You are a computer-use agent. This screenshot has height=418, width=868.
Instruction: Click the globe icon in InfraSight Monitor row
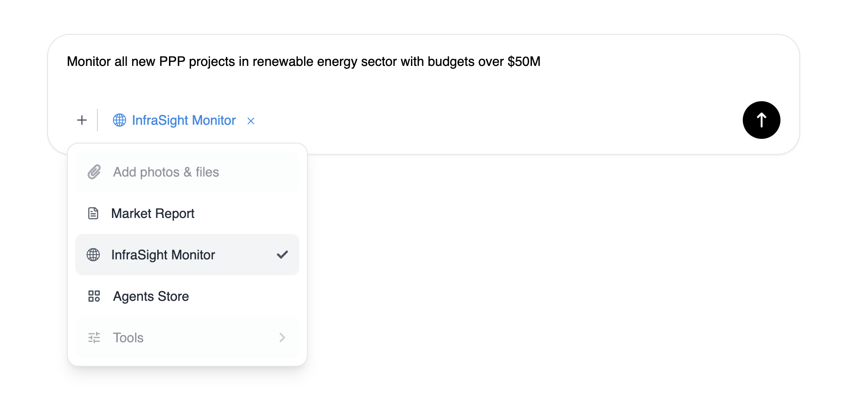pos(93,255)
